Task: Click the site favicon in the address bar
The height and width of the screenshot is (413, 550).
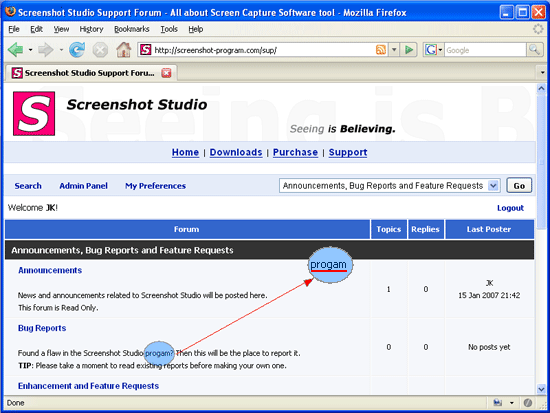Action: (146, 50)
